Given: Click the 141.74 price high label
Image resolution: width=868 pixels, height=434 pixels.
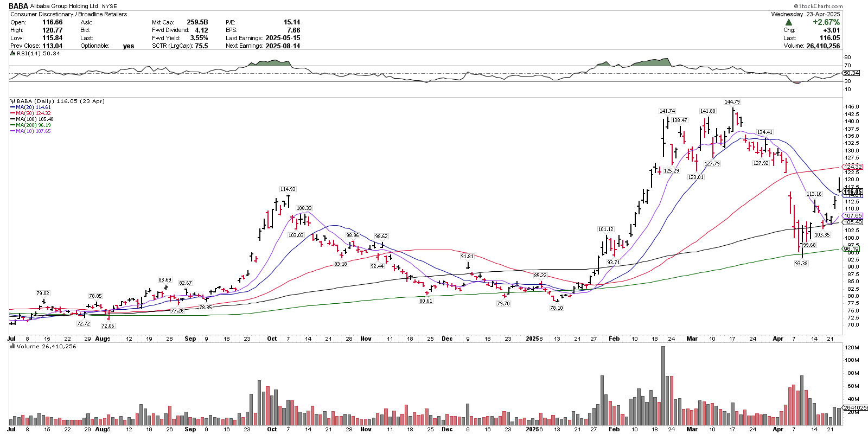Looking at the screenshot, I should click(667, 111).
